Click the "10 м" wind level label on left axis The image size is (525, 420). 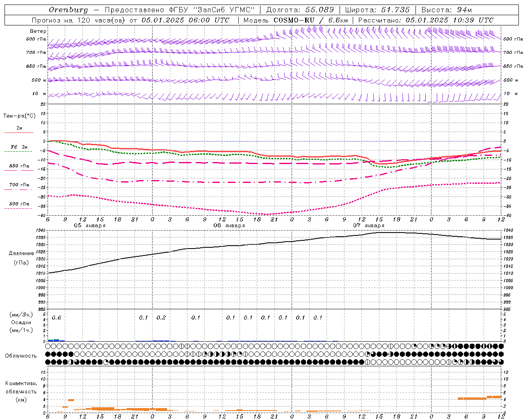tap(39, 94)
